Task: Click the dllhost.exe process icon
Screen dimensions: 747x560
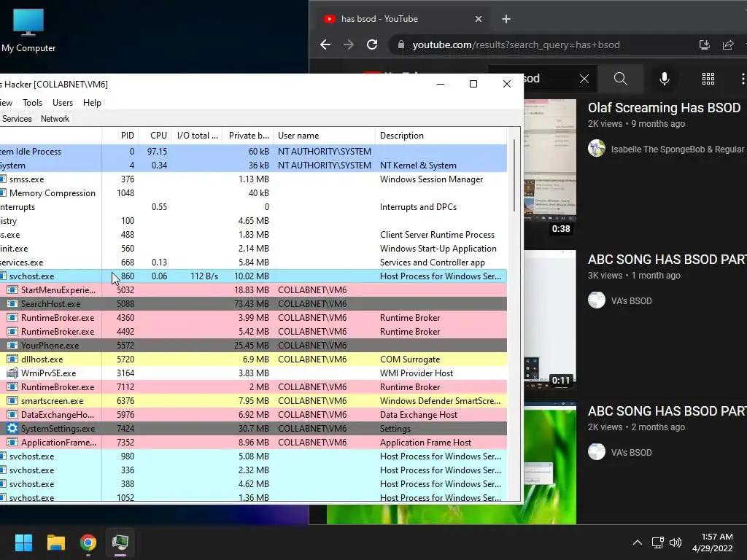Action: tap(12, 359)
